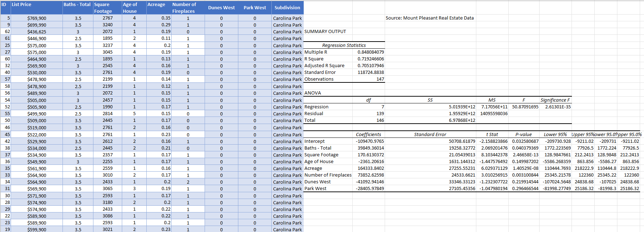
Task: Click the P-value column header
Action: pyautogui.click(x=524, y=135)
